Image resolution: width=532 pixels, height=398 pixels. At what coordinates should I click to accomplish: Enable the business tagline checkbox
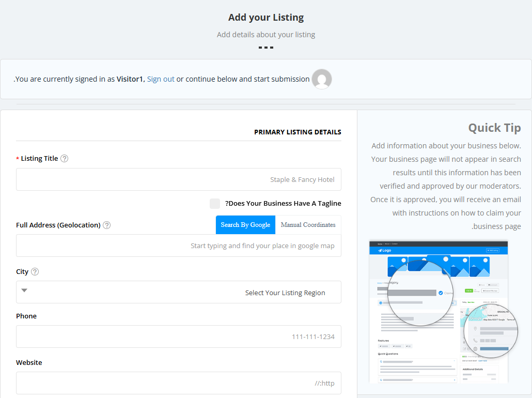click(215, 204)
